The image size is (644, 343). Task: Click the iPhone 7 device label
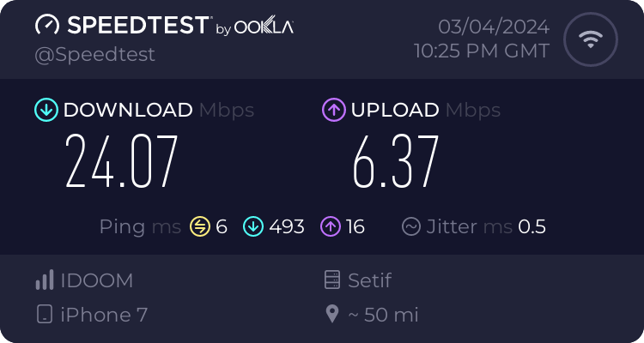[x=104, y=315]
